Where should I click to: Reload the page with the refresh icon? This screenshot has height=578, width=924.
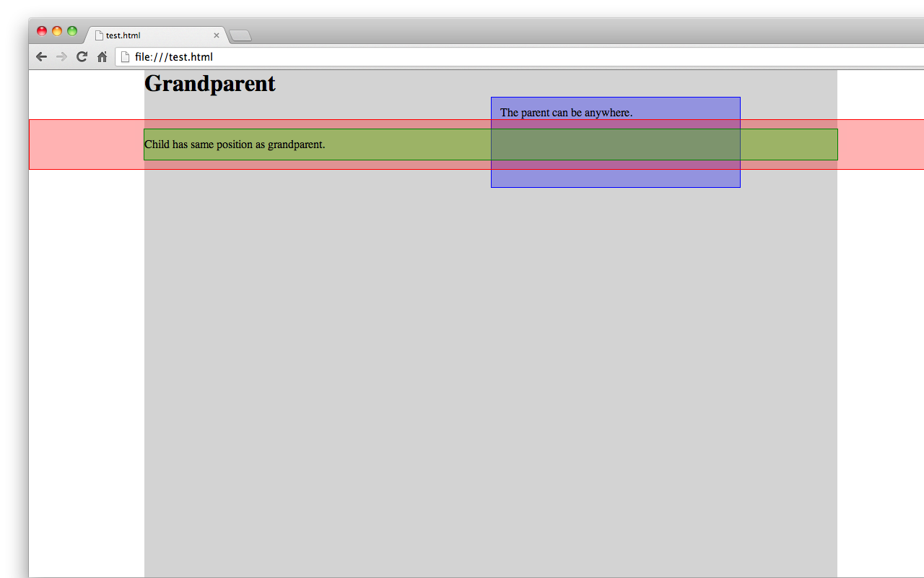point(82,57)
